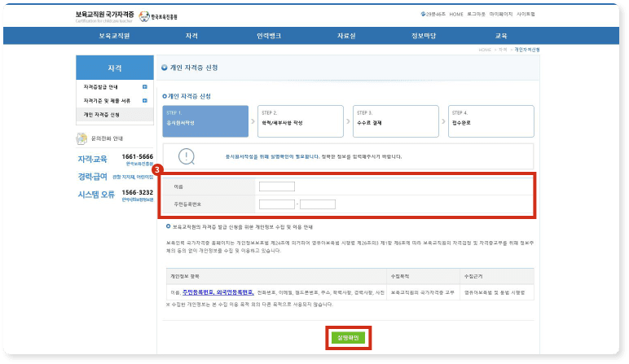
Task: Click the HOME link in top utility bar
Action: (456, 14)
